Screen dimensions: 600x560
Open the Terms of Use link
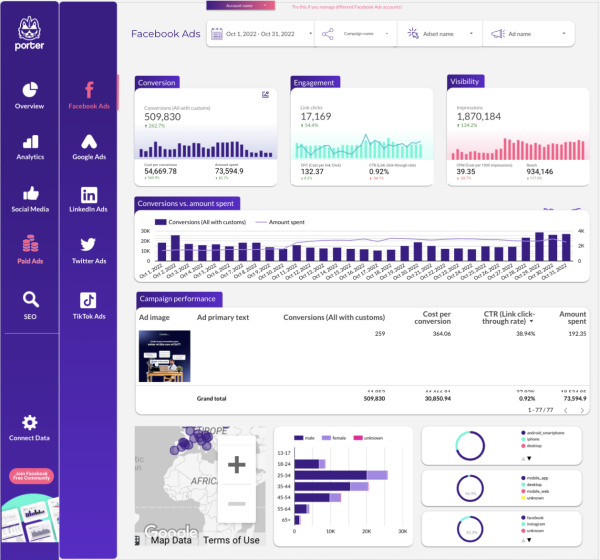(232, 540)
